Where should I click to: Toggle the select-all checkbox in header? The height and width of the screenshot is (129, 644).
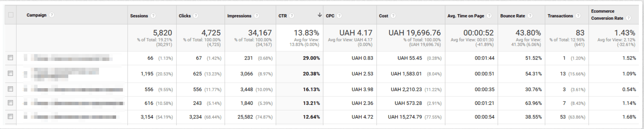point(11,15)
